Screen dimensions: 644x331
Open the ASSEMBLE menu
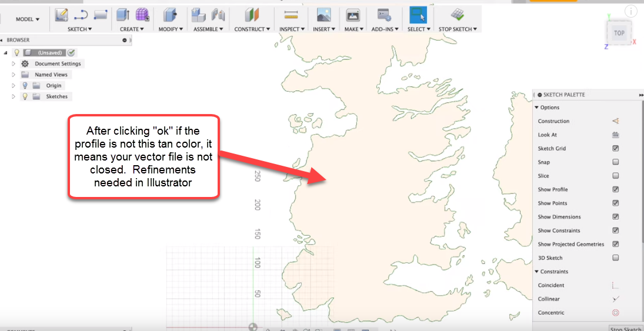click(x=208, y=29)
